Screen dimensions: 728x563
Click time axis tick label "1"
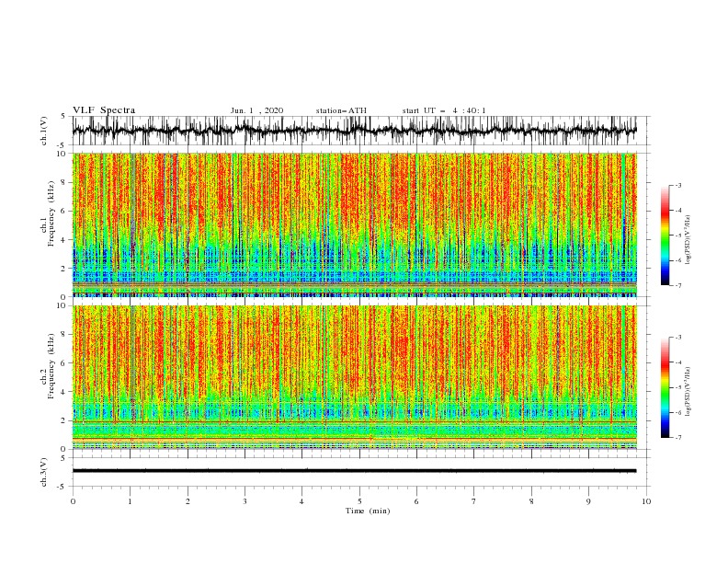click(x=130, y=501)
